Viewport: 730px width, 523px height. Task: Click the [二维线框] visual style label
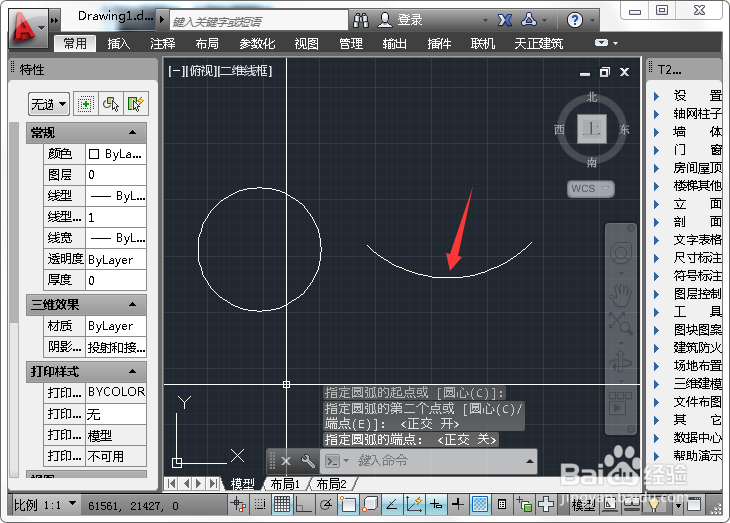pos(244,71)
